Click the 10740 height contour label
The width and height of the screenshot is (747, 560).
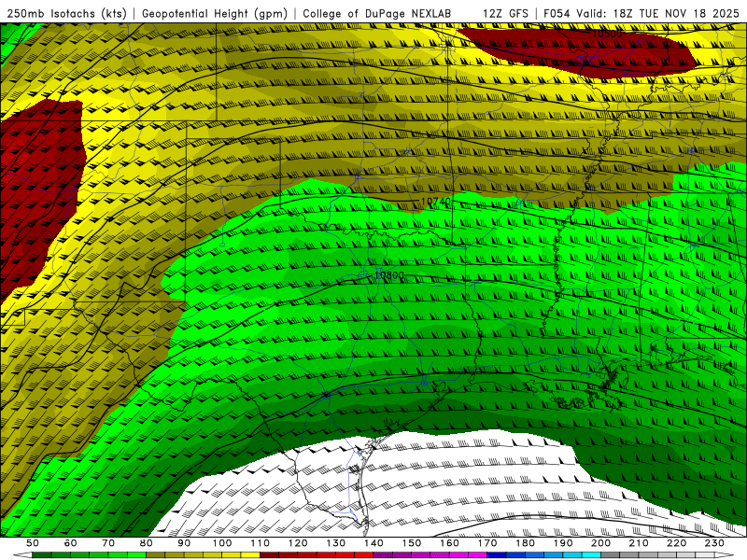(x=435, y=202)
